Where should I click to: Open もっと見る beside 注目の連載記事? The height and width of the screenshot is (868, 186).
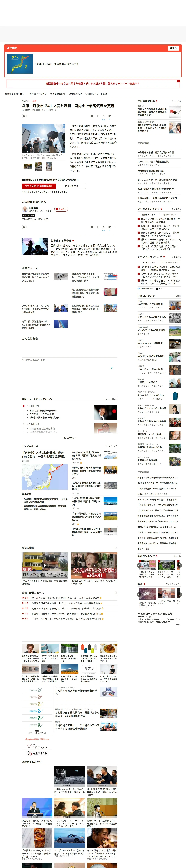tap(176, 101)
